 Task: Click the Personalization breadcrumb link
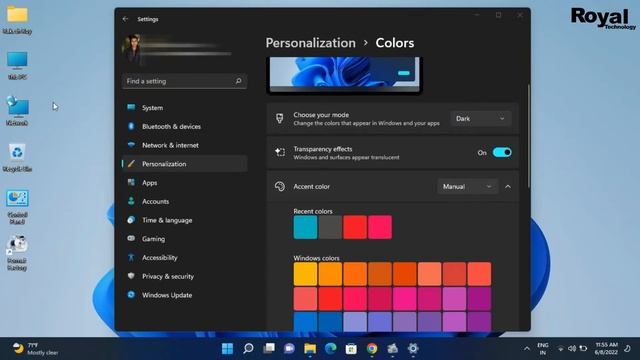pos(311,43)
